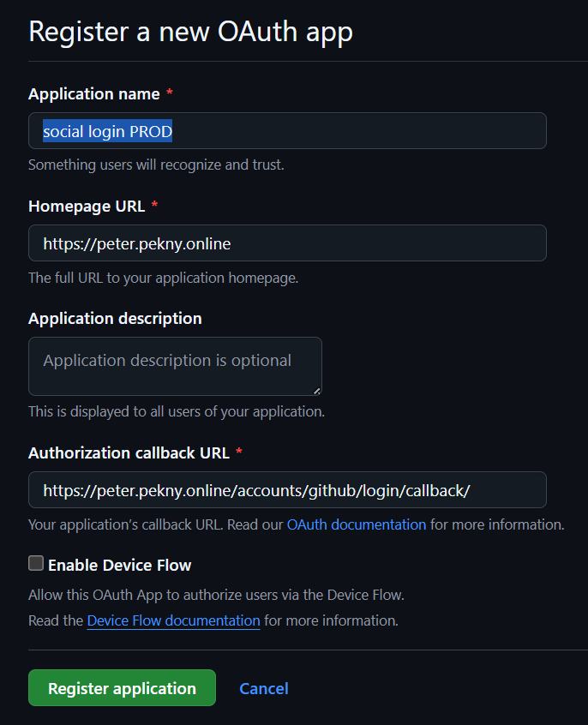Focus the Homepage URL text box

(x=287, y=243)
